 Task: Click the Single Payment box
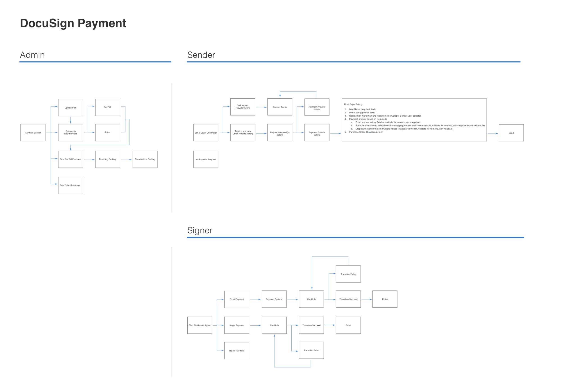[x=237, y=325]
